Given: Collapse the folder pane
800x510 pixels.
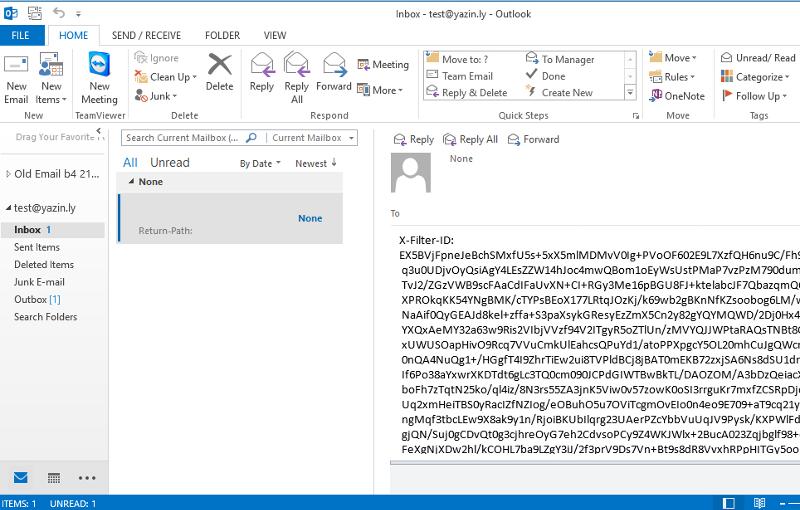Looking at the screenshot, I should point(99,131).
